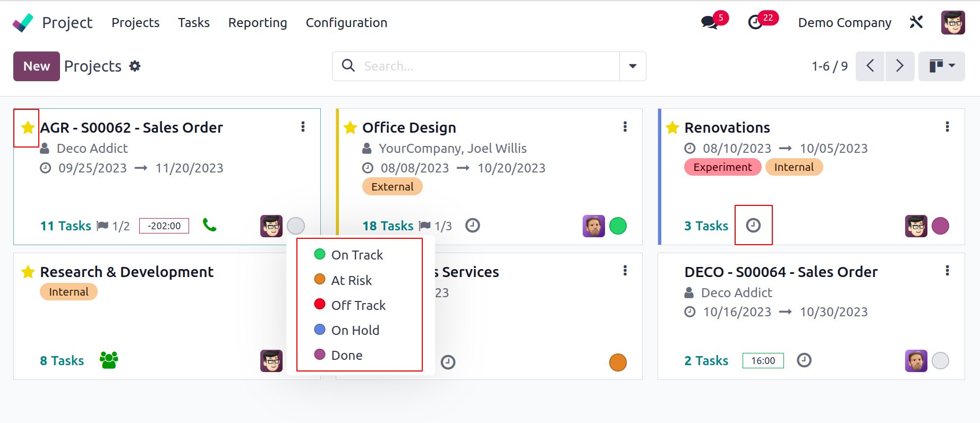Open the three-dot menu on AGR - S00062 card
Screen dimensions: 980x423
(303, 127)
